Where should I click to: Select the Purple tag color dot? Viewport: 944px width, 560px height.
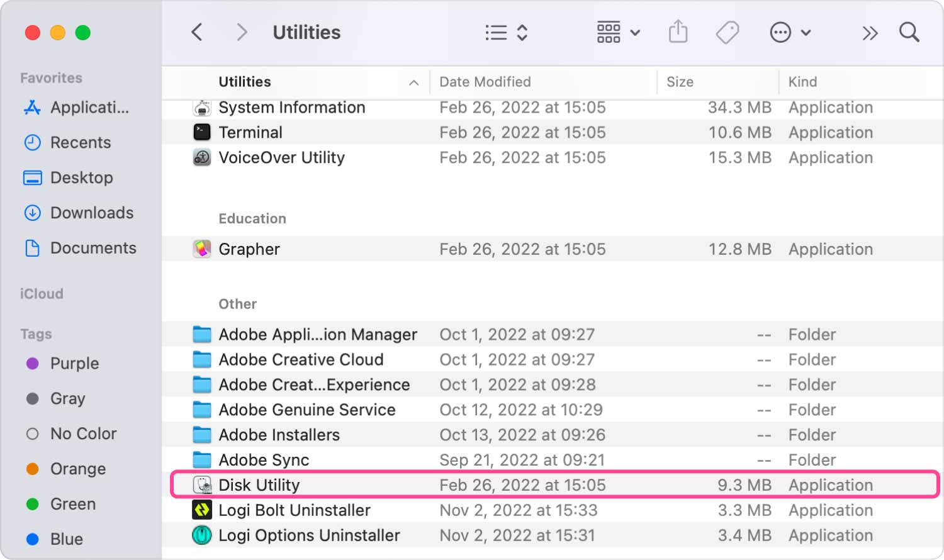click(x=33, y=364)
